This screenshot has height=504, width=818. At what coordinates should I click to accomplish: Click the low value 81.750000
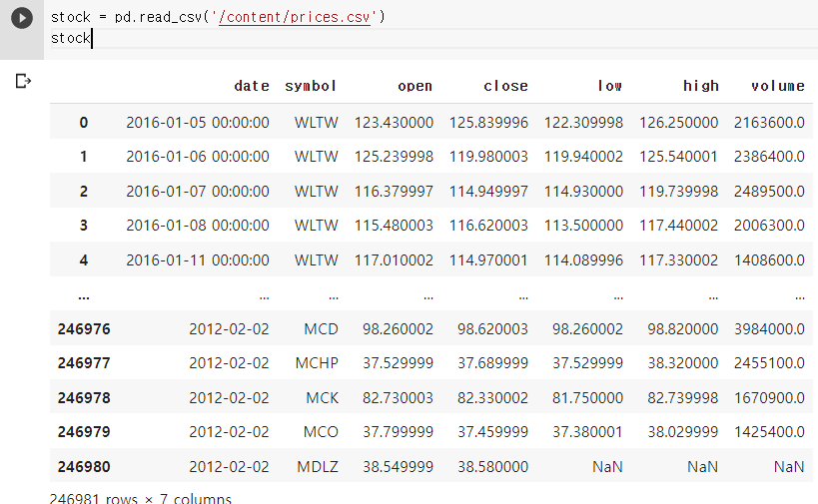click(x=588, y=397)
